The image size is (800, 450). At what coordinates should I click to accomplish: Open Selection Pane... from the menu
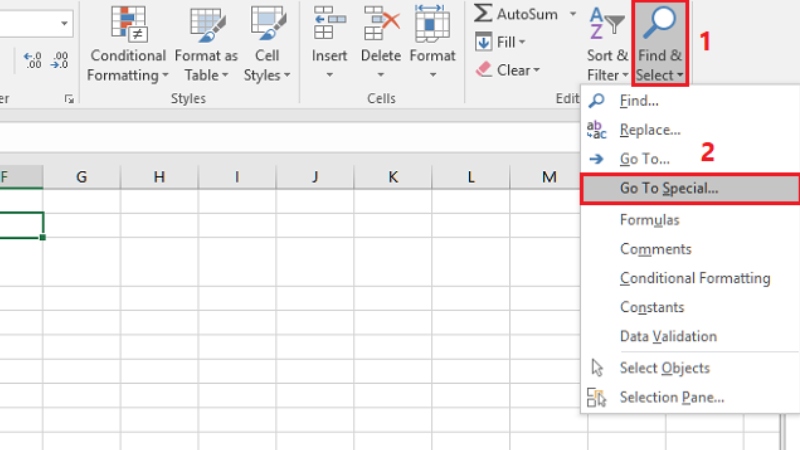[x=690, y=397]
